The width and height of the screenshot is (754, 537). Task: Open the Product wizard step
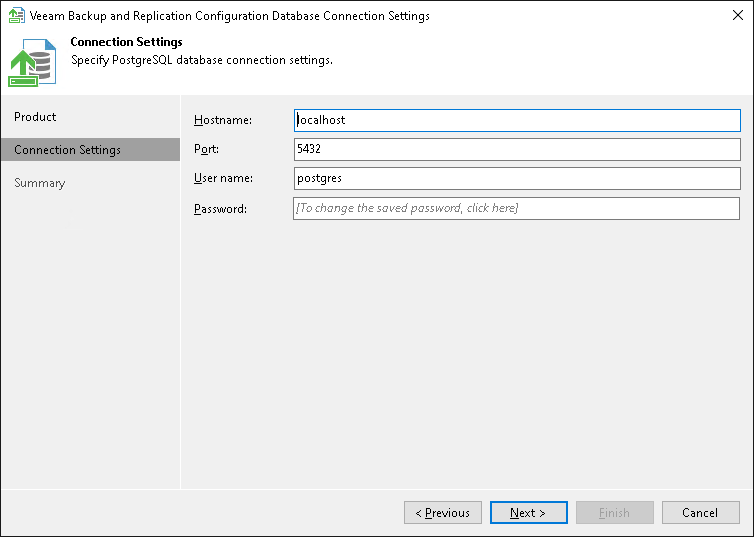pyautogui.click(x=35, y=117)
